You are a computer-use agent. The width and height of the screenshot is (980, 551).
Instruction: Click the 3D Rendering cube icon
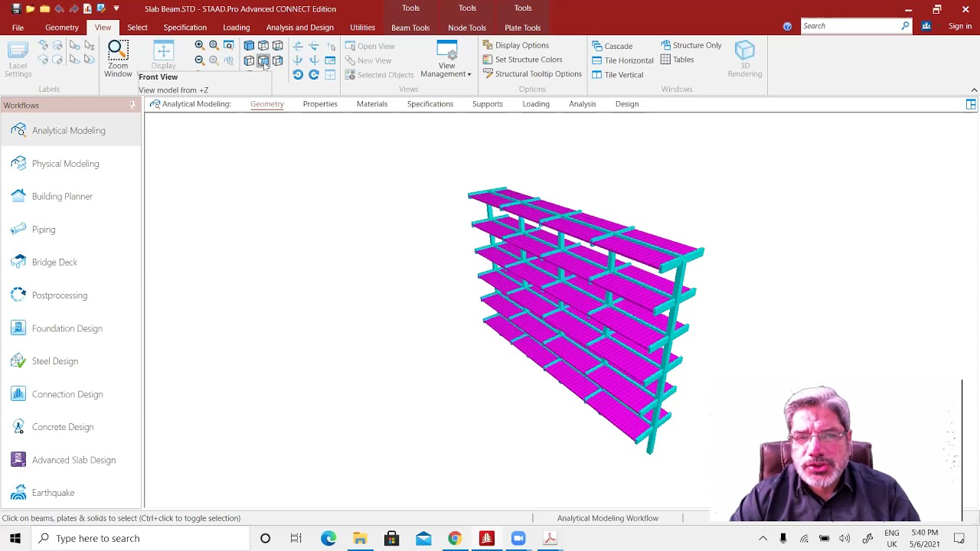tap(745, 59)
